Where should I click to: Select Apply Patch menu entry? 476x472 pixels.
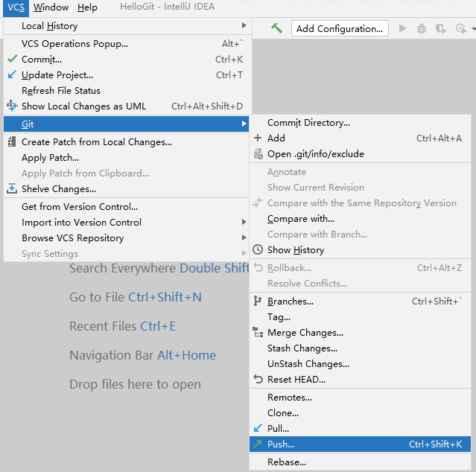[126, 158]
